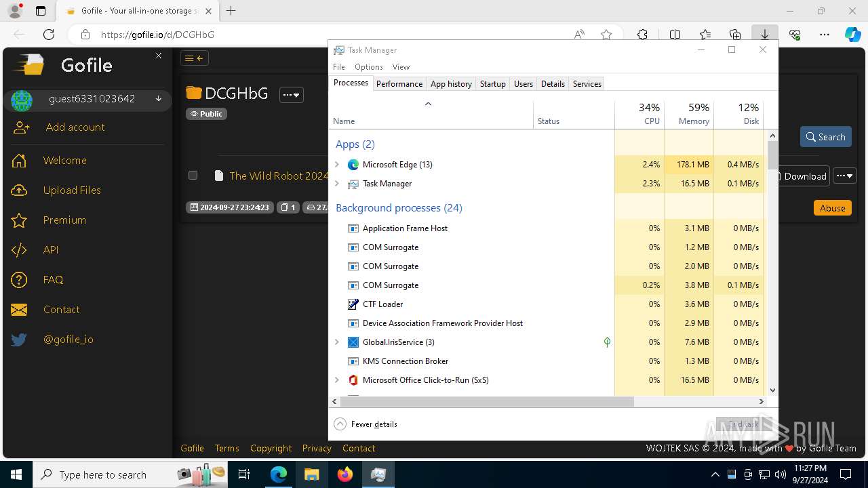The image size is (868, 488).
Task: Open the file options ellipsis dropdown near Download
Action: tap(844, 176)
